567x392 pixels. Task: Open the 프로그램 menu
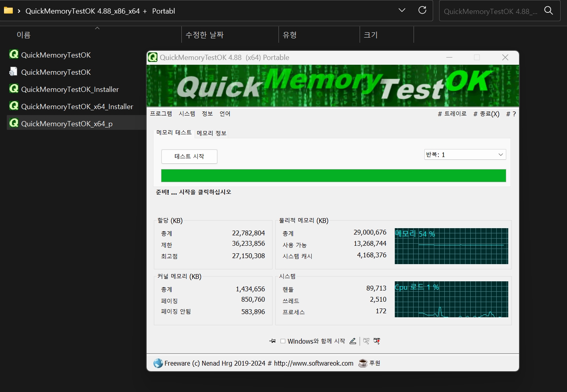point(161,114)
